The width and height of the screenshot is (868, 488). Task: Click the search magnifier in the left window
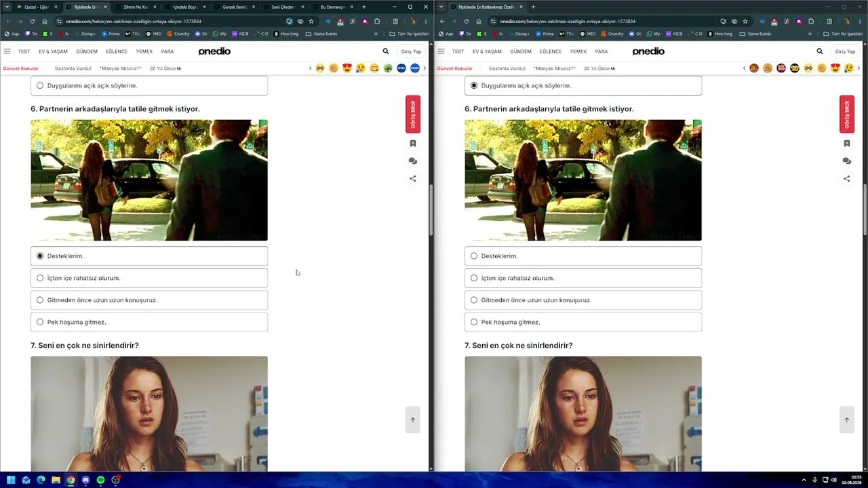[386, 52]
